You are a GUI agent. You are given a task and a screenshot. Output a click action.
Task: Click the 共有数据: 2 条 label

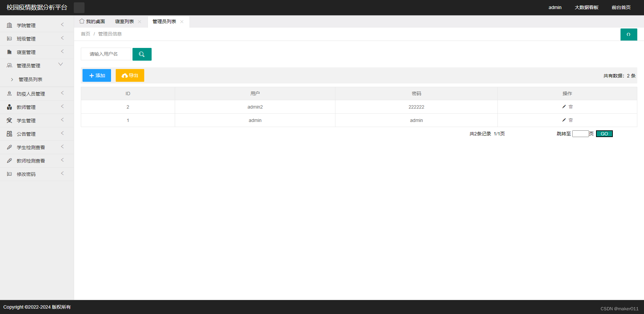[x=619, y=76]
